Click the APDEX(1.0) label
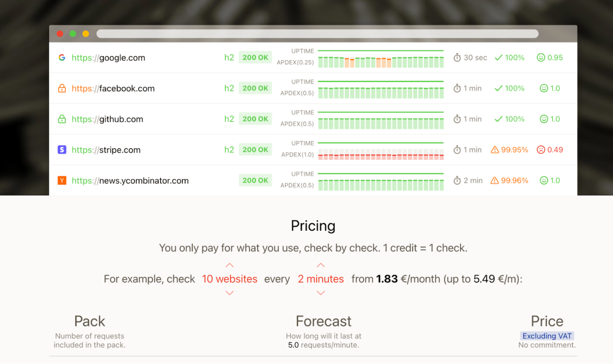Viewport: 613px width, 364px height. [298, 155]
